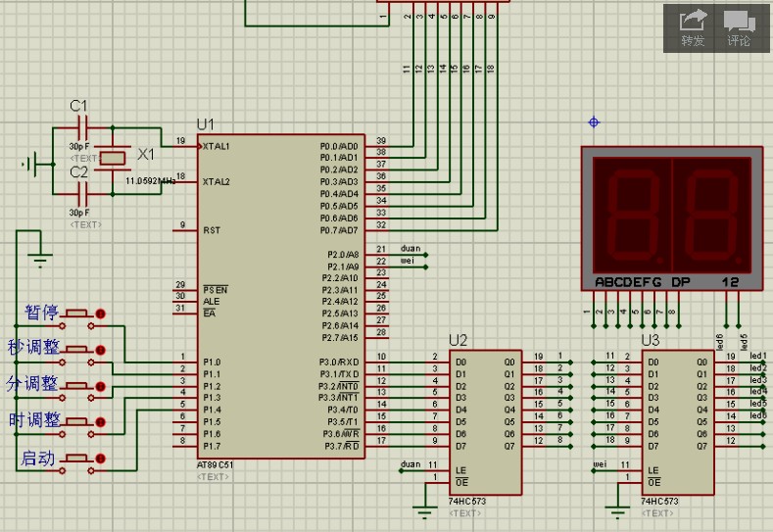Click the XTAL1 pin on U1

[215, 146]
